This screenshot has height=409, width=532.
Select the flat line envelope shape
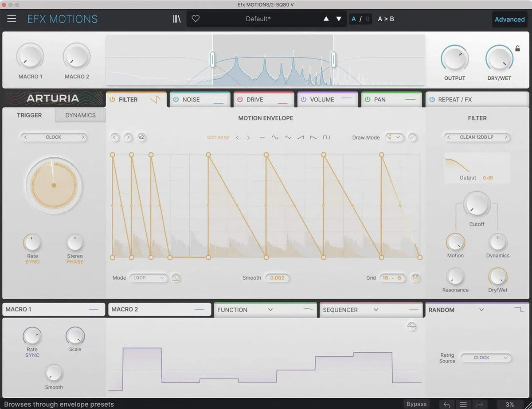(x=262, y=137)
